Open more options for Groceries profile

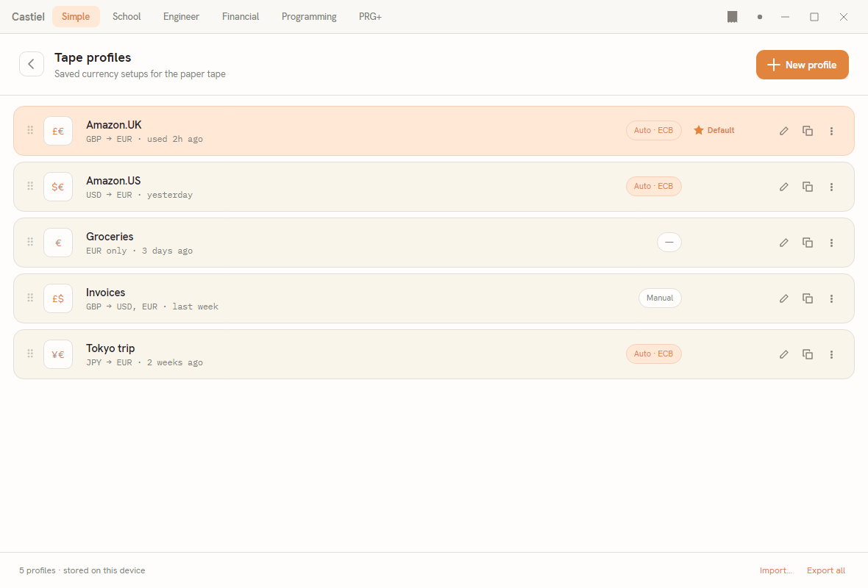pyautogui.click(x=831, y=243)
